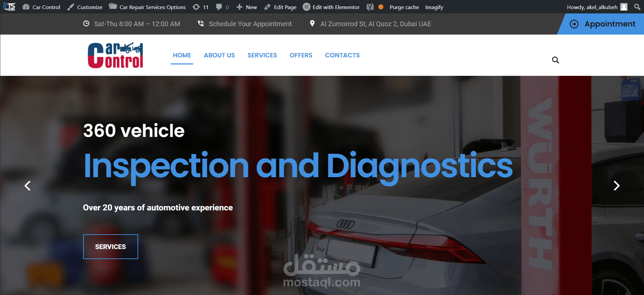Click the Edit Page pencil icon
Viewport: 644px width, 295px height.
coord(267,7)
